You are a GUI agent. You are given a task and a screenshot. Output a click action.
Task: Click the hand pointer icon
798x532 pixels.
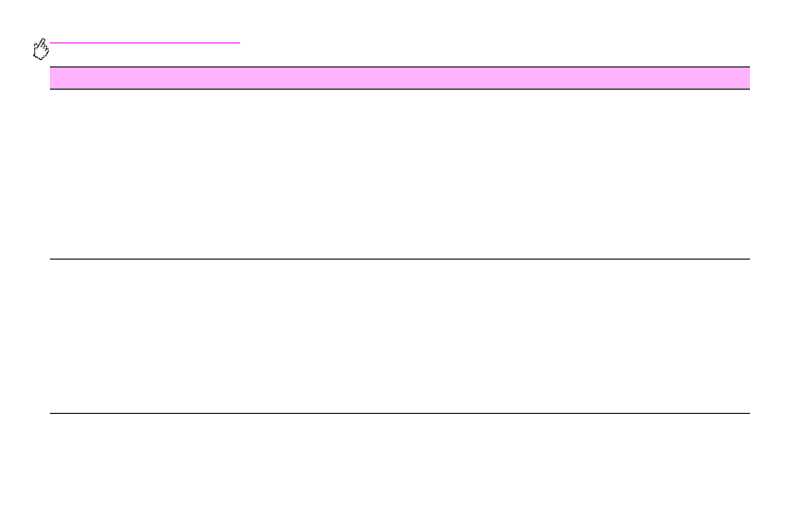(x=40, y=51)
